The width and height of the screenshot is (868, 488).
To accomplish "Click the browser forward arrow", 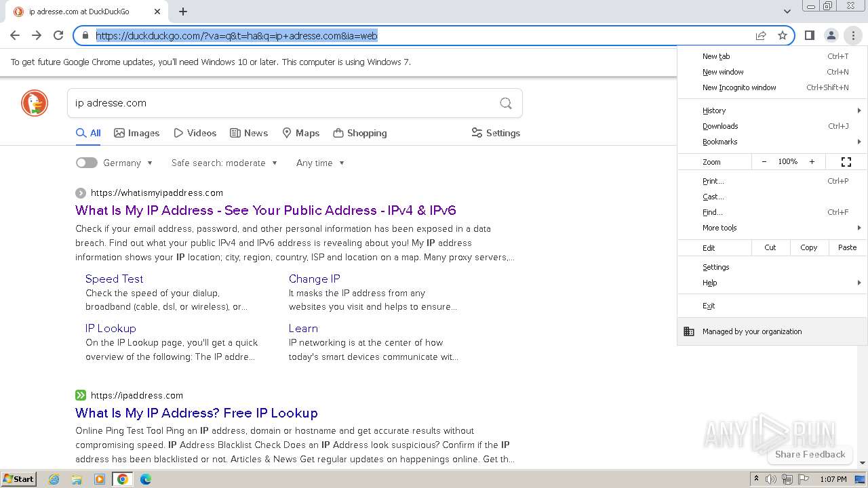I will tap(37, 35).
